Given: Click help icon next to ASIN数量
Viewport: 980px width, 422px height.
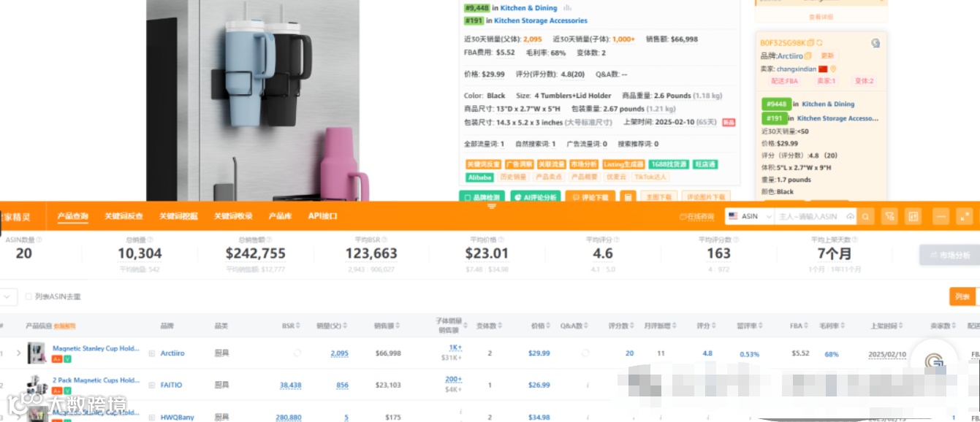Looking at the screenshot, I should [x=39, y=239].
